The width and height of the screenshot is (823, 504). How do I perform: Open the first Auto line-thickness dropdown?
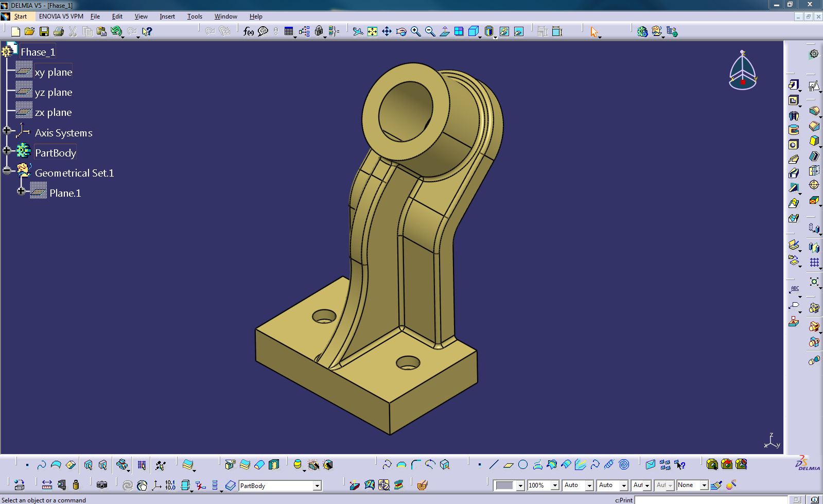(x=590, y=485)
